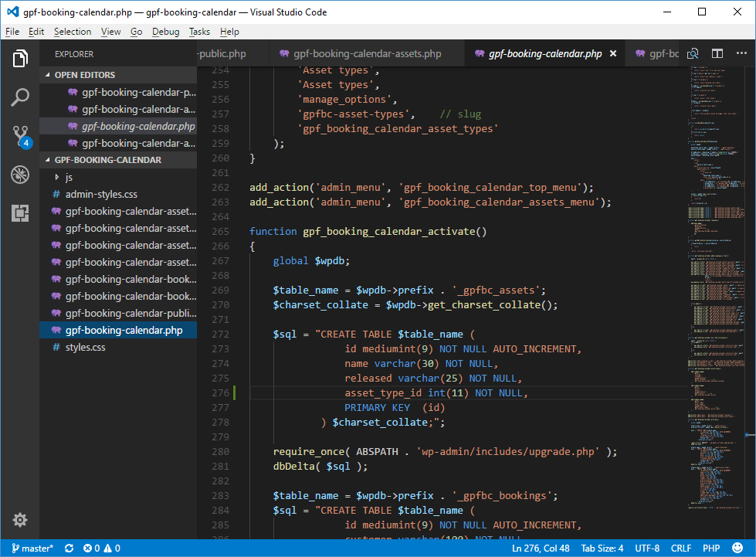Open the editor More Actions ellipsis menu
Screen dimensions: 756x557
pyautogui.click(x=741, y=53)
